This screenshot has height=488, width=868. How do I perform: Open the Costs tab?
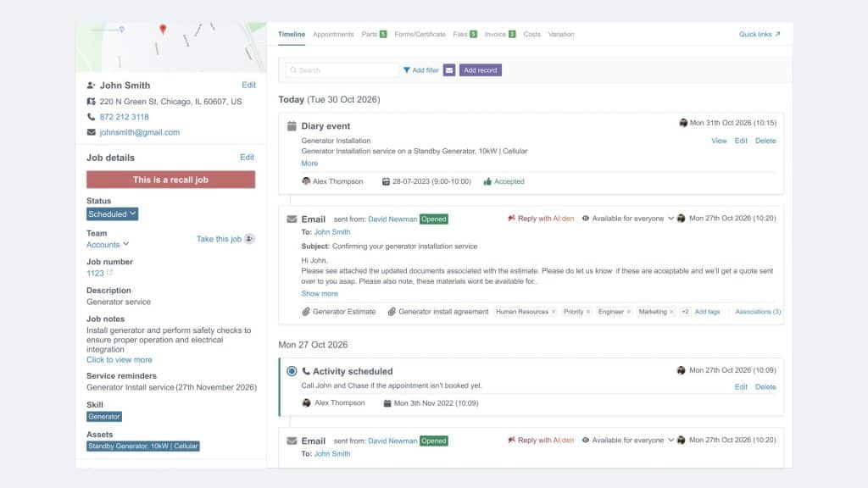pyautogui.click(x=532, y=34)
